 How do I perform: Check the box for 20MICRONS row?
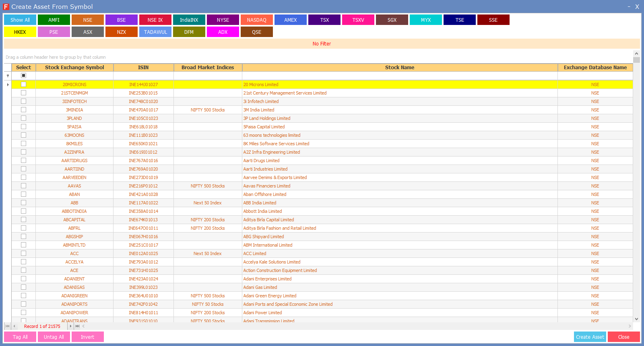pos(23,84)
